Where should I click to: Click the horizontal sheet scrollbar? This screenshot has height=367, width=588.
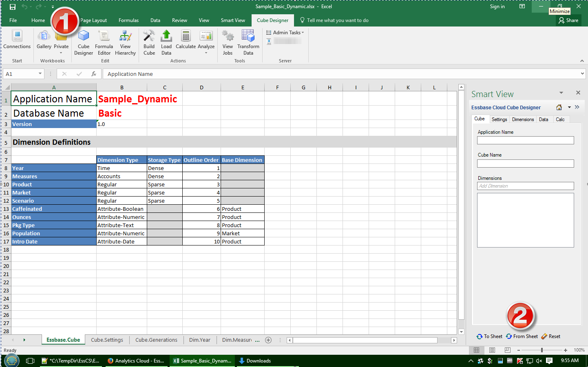[x=365, y=340]
